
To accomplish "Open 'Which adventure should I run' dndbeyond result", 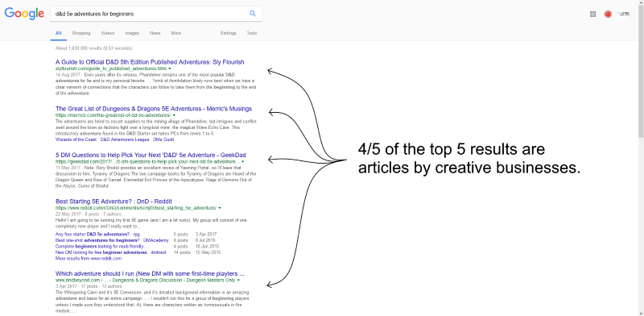I will click(x=150, y=273).
